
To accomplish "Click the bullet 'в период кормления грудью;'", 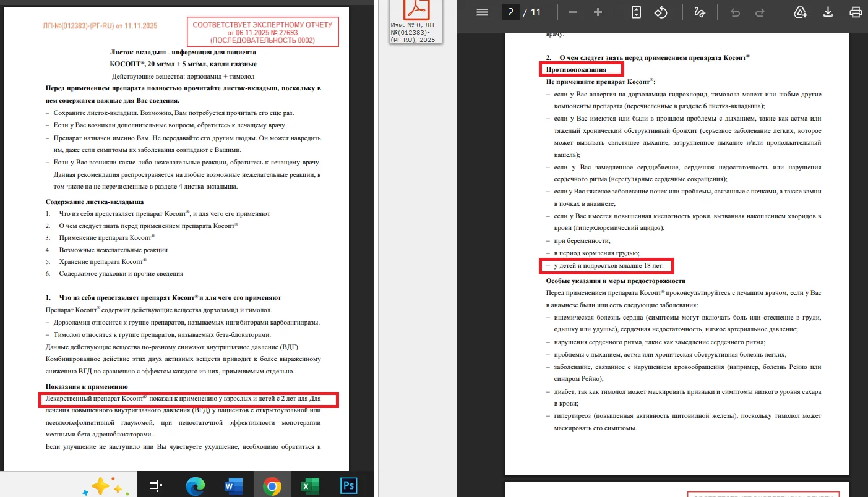I will [x=596, y=253].
